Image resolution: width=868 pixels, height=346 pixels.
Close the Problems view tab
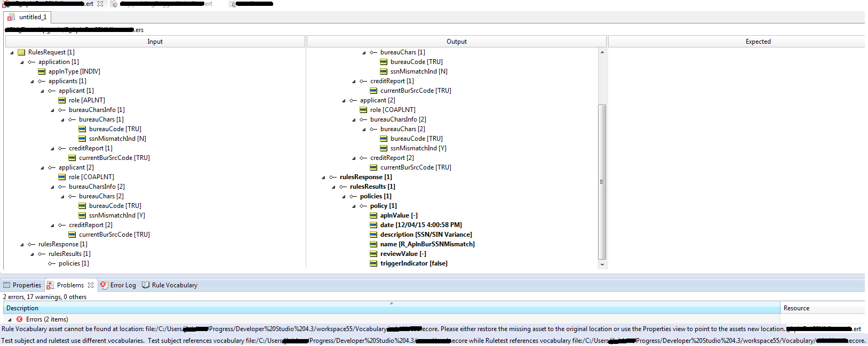click(x=91, y=285)
